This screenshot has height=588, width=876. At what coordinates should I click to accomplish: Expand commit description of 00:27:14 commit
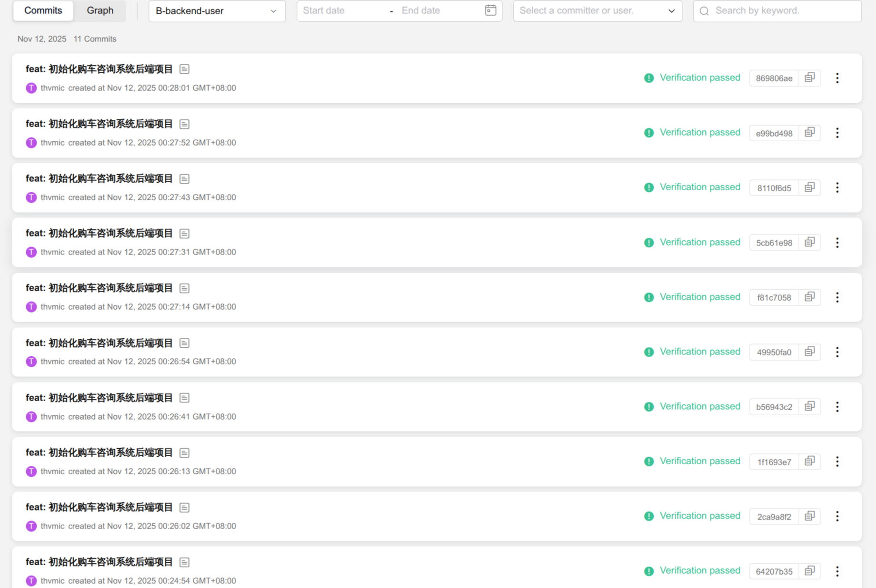(x=184, y=288)
